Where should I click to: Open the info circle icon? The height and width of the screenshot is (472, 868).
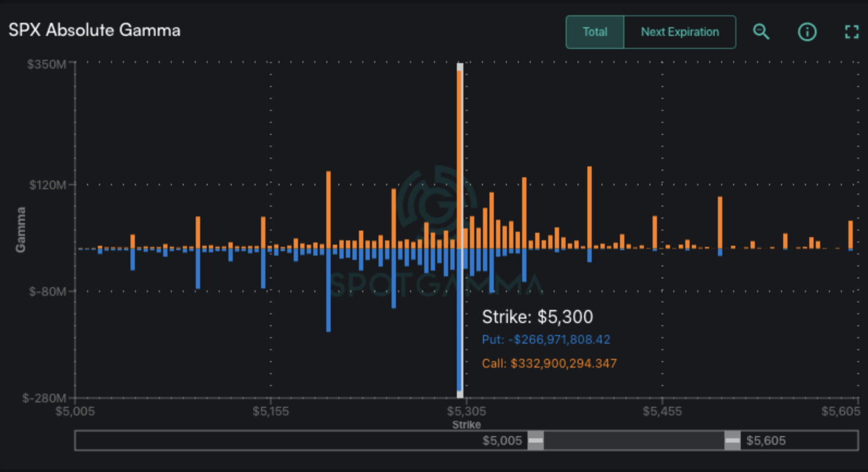click(x=807, y=32)
